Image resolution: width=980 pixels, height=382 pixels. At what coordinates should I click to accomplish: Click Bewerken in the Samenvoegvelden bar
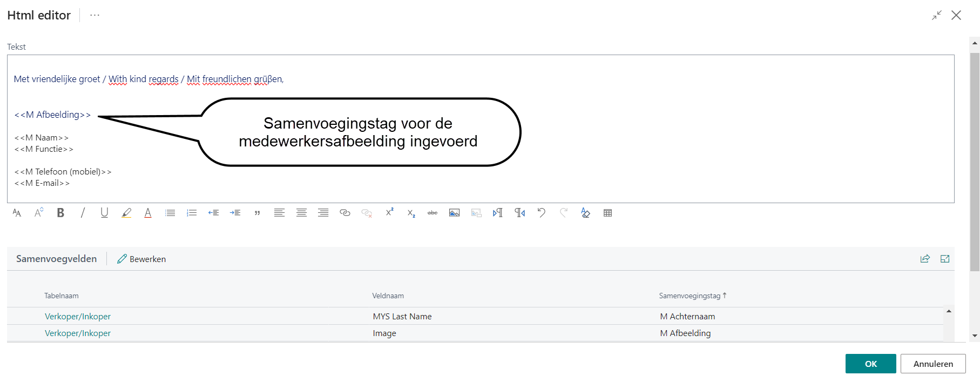pos(142,259)
